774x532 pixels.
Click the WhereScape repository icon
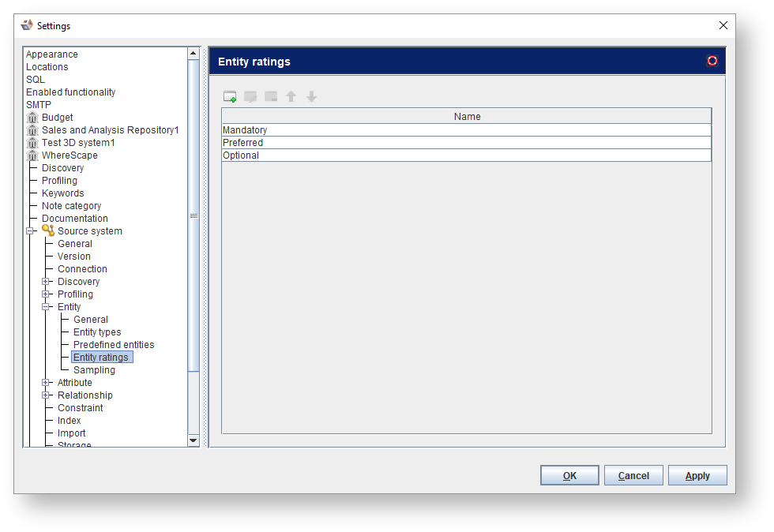pos(32,155)
